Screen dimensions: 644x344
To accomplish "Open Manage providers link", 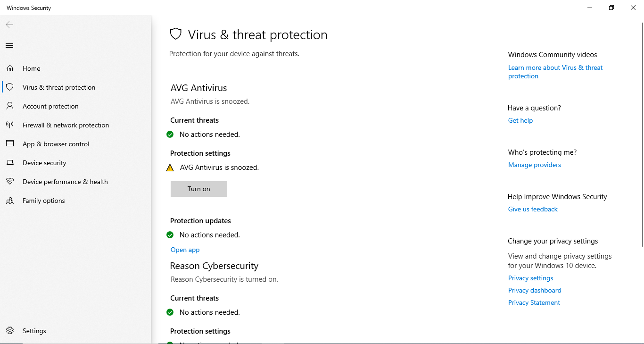I will coord(535,165).
